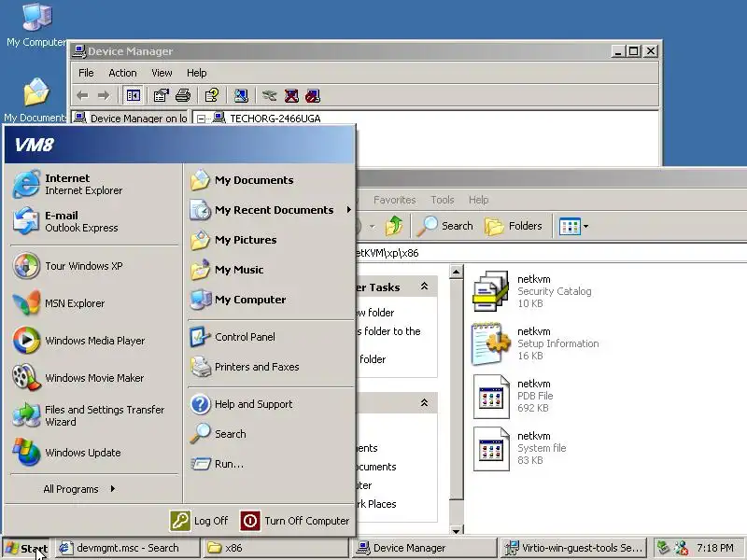Image resolution: width=747 pixels, height=560 pixels.
Task: Click Scan for hardware changes icon
Action: (x=241, y=96)
